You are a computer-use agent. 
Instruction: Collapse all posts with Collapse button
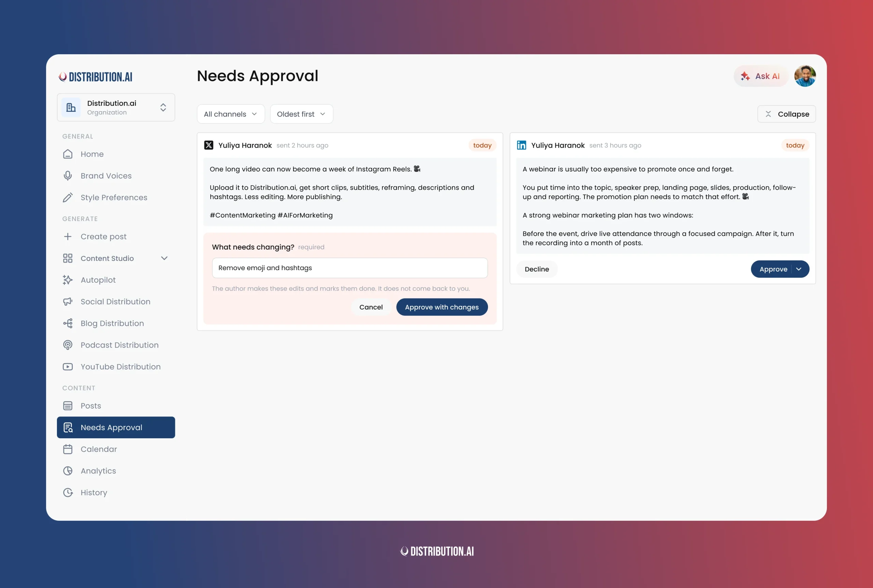(x=786, y=114)
